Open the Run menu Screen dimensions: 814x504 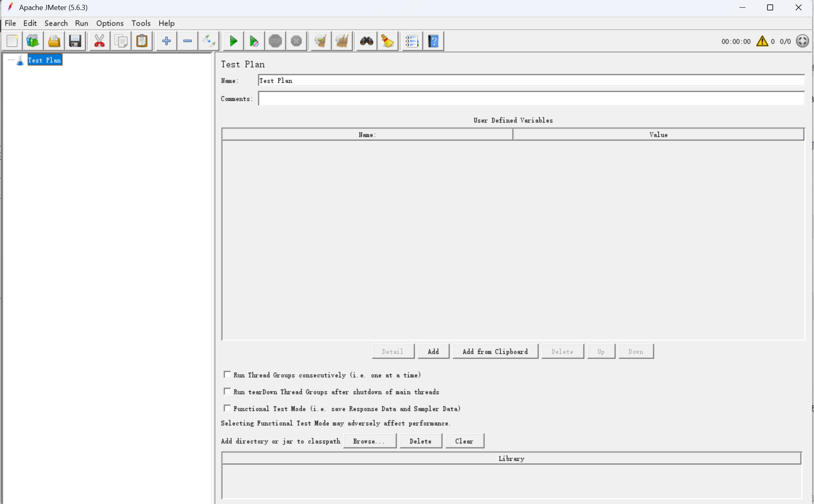tap(81, 23)
